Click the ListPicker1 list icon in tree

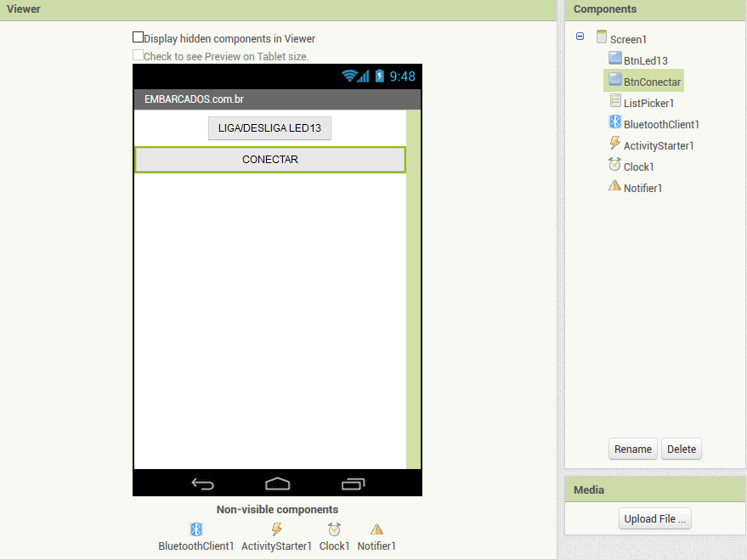point(615,100)
